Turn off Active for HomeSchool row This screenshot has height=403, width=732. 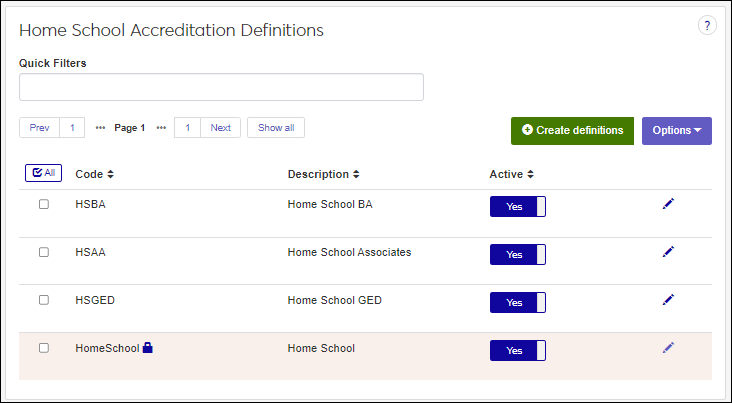pyautogui.click(x=517, y=350)
